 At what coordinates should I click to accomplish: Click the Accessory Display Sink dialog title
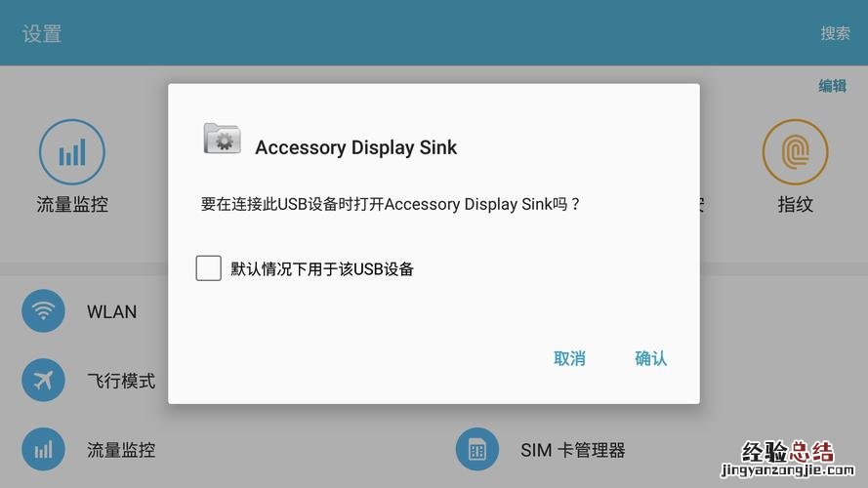click(x=356, y=147)
